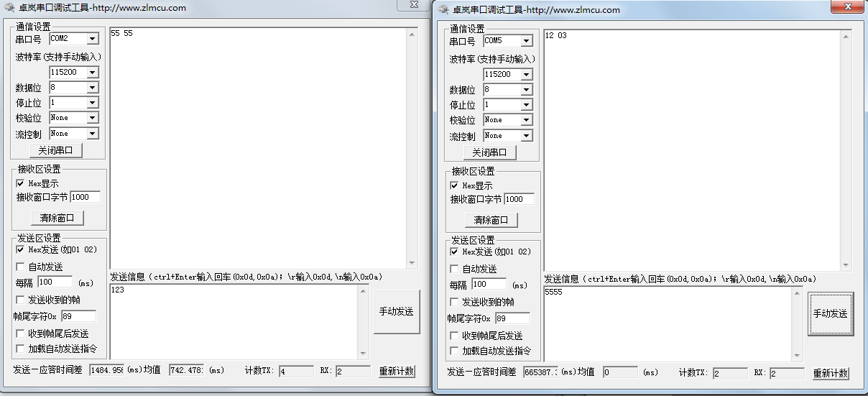The height and width of the screenshot is (396, 868).
Task: Expand the parity (校验位) dropdown in the COM5 window
Action: (526, 120)
